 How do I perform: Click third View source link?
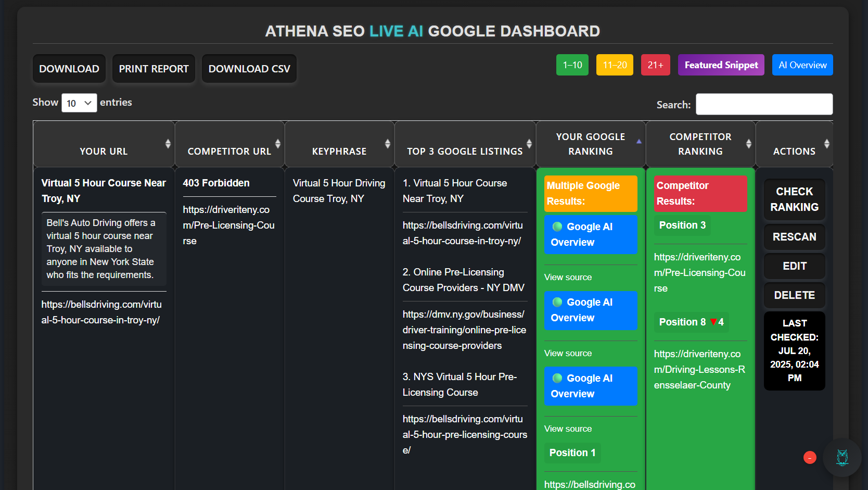pos(568,429)
